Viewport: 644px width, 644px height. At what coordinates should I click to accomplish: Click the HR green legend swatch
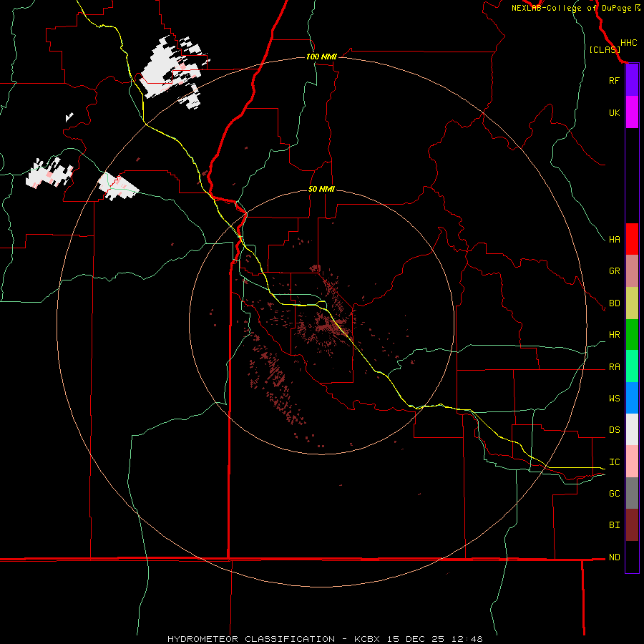632,335
